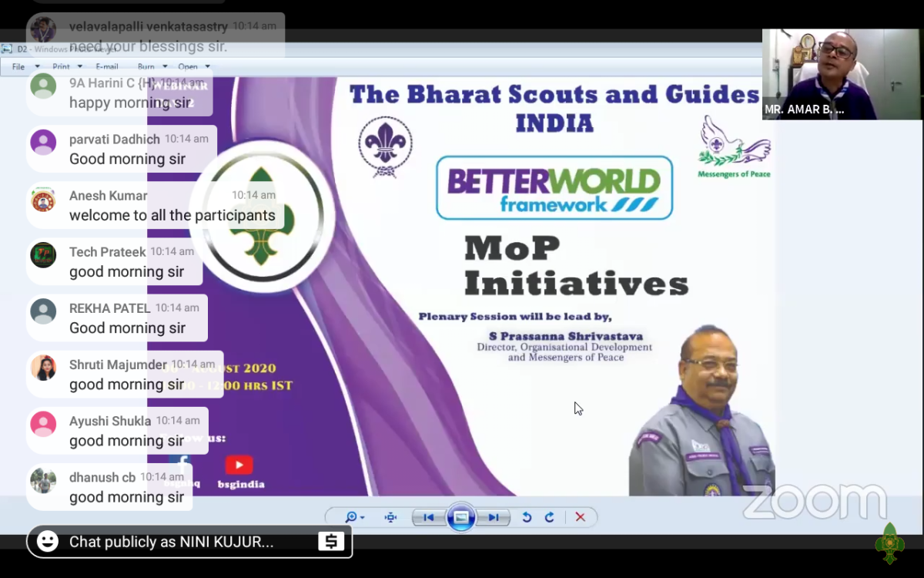
Task: Click the Windows Photo Viewer title bar icon
Action: click(7, 49)
